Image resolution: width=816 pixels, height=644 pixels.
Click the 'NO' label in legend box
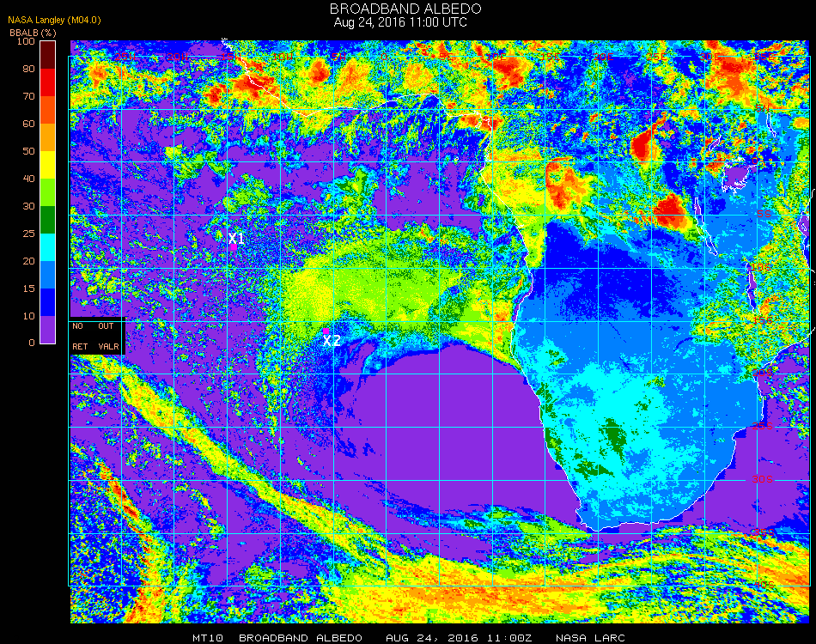pyautogui.click(x=77, y=326)
